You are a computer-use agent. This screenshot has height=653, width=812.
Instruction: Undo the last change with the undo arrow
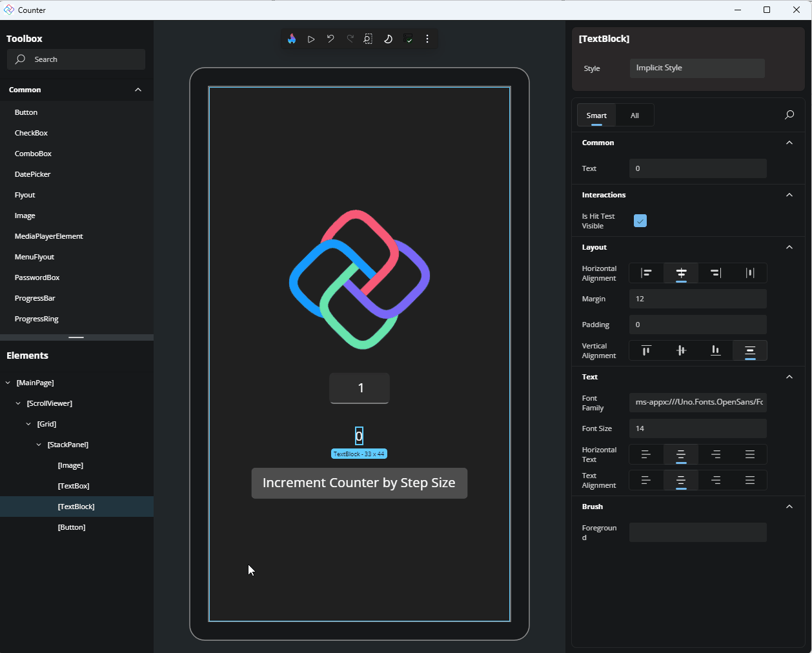coord(330,39)
